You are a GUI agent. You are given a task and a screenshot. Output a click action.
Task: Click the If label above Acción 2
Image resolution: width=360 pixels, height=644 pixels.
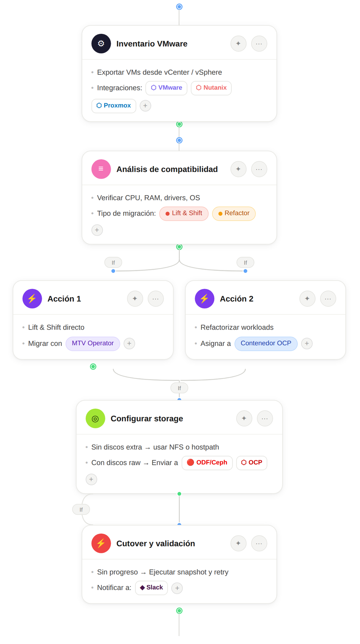[245, 262]
